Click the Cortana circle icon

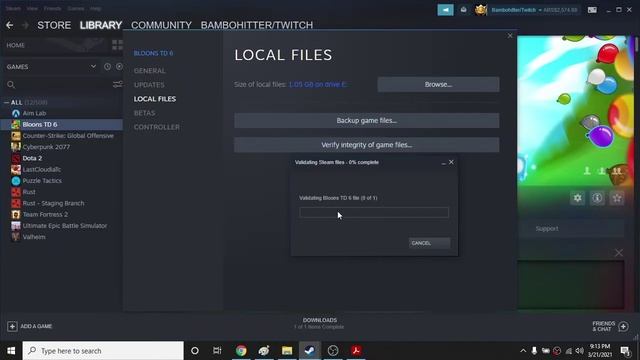pos(195,351)
